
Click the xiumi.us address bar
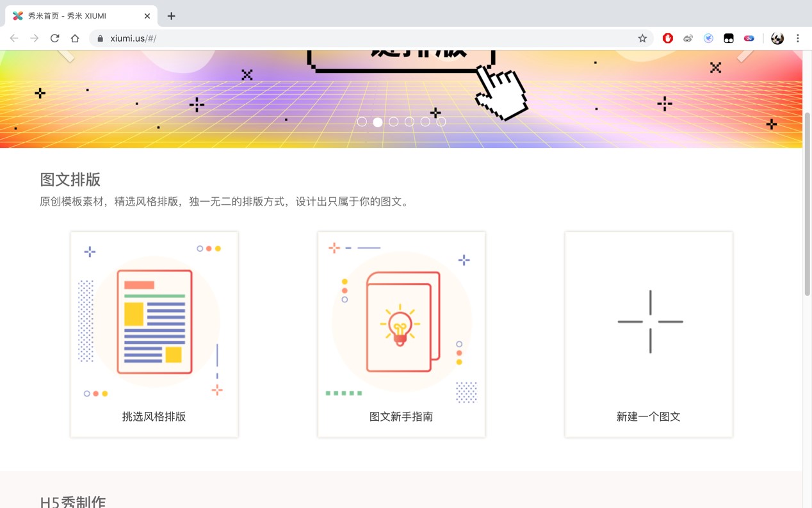tap(371, 38)
